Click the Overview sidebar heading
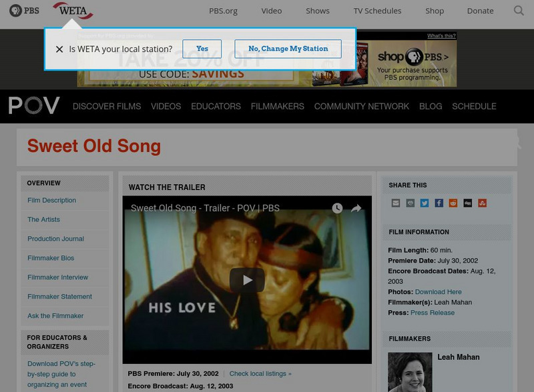Screen dimensions: 534x392 (43, 183)
